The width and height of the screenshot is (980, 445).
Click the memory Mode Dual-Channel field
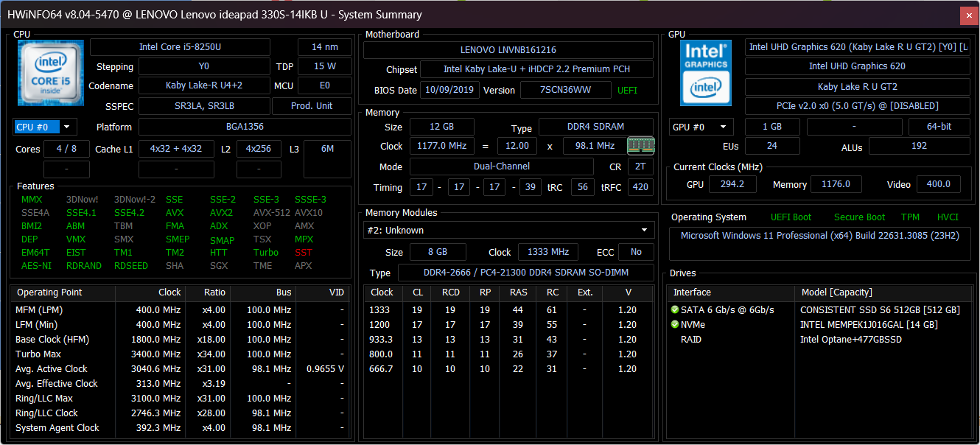[501, 167]
